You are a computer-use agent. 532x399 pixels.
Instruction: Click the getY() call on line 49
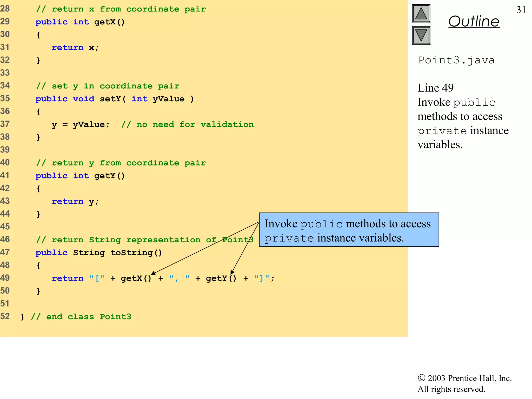tap(221, 278)
